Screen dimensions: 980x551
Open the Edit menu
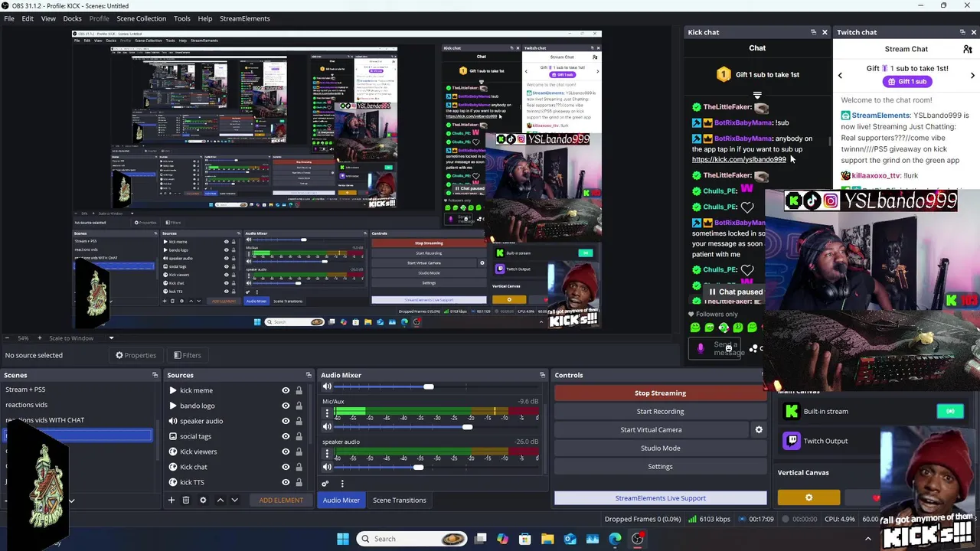28,18
